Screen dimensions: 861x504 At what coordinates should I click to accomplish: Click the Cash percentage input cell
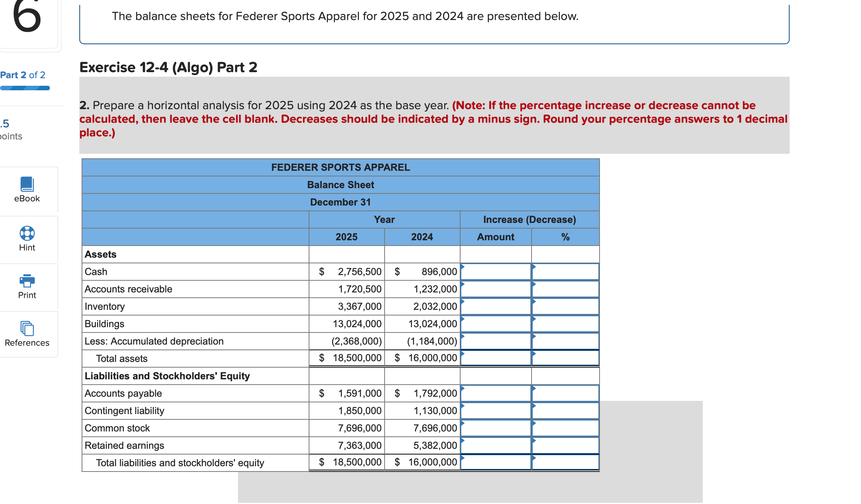pyautogui.click(x=565, y=272)
